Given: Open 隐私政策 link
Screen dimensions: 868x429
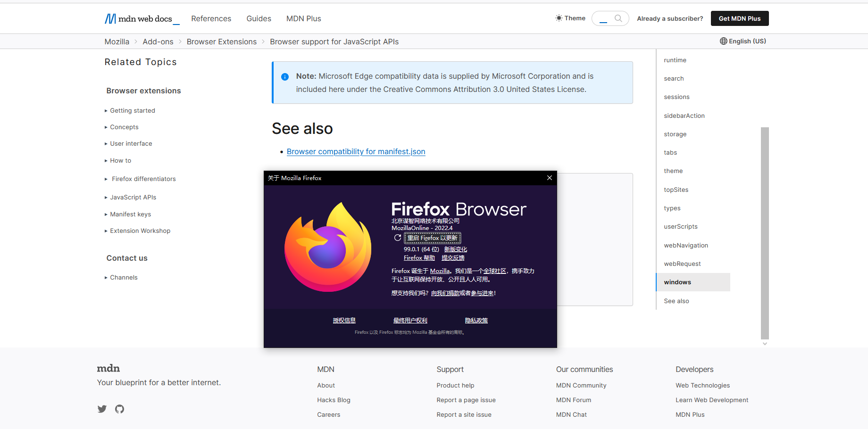Looking at the screenshot, I should [x=476, y=321].
